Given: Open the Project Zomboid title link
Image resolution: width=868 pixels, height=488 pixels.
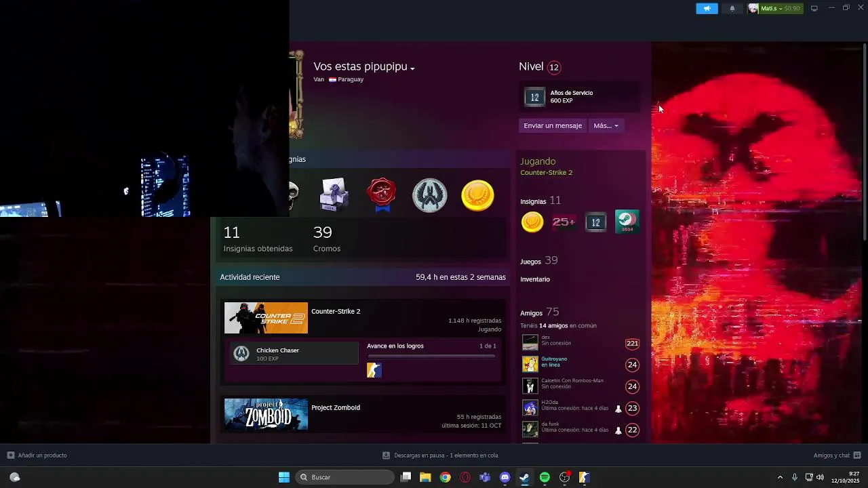Looking at the screenshot, I should click(x=336, y=407).
